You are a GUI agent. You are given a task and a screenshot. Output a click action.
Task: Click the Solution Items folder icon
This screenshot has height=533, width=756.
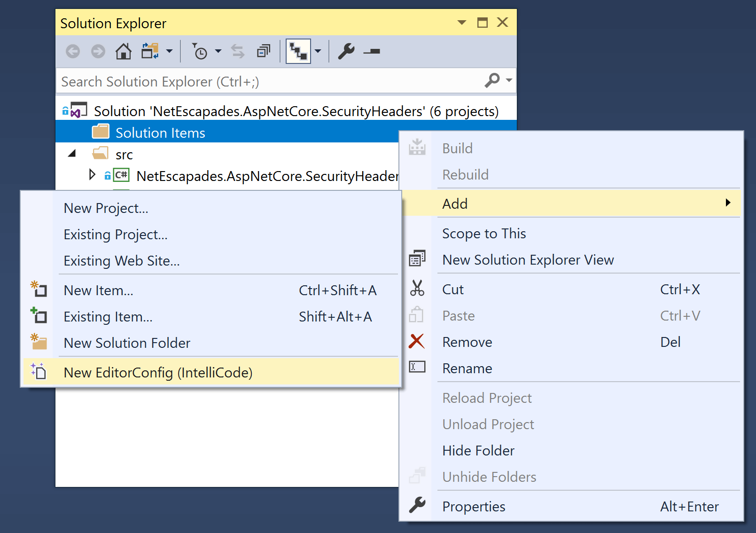(101, 132)
